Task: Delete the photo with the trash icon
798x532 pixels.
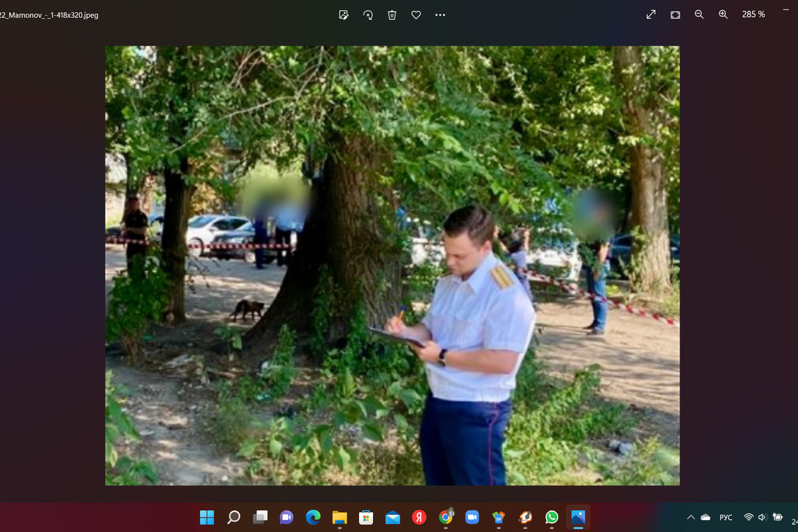Action: coord(392,15)
